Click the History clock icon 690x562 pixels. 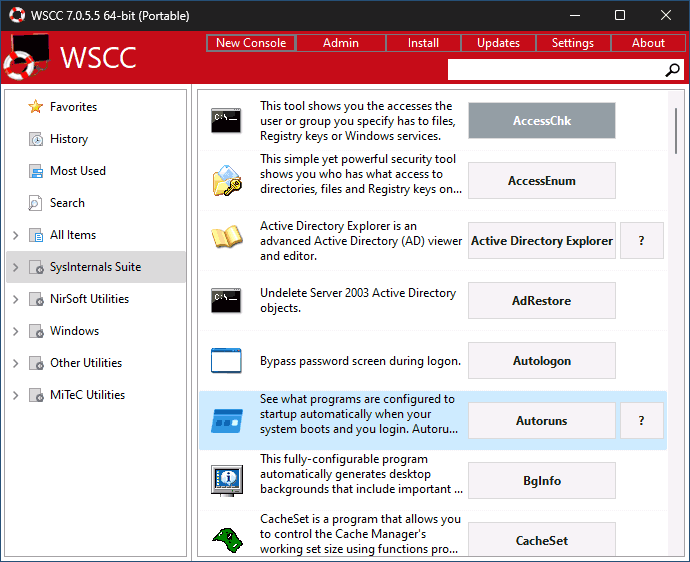point(36,139)
